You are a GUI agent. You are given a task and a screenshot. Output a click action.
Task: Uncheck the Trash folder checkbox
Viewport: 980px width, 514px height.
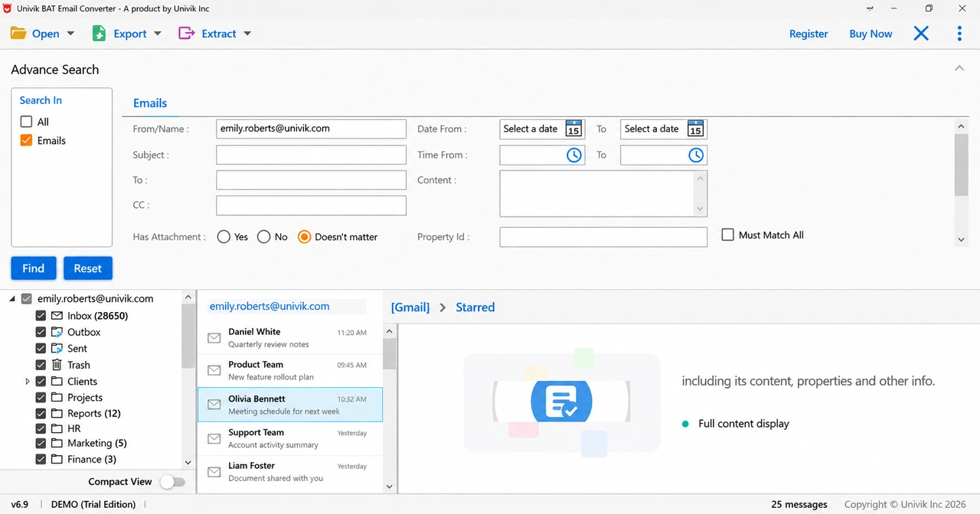click(x=41, y=365)
